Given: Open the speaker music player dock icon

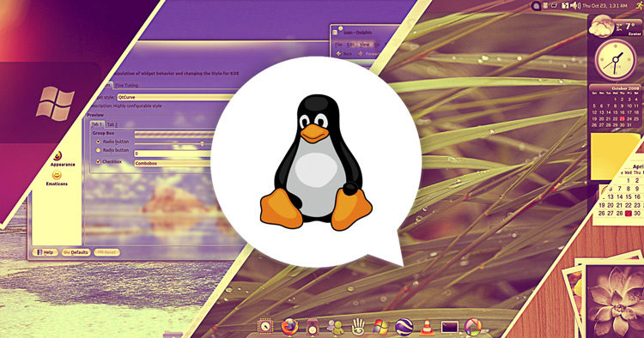Looking at the screenshot, I should click(x=313, y=328).
